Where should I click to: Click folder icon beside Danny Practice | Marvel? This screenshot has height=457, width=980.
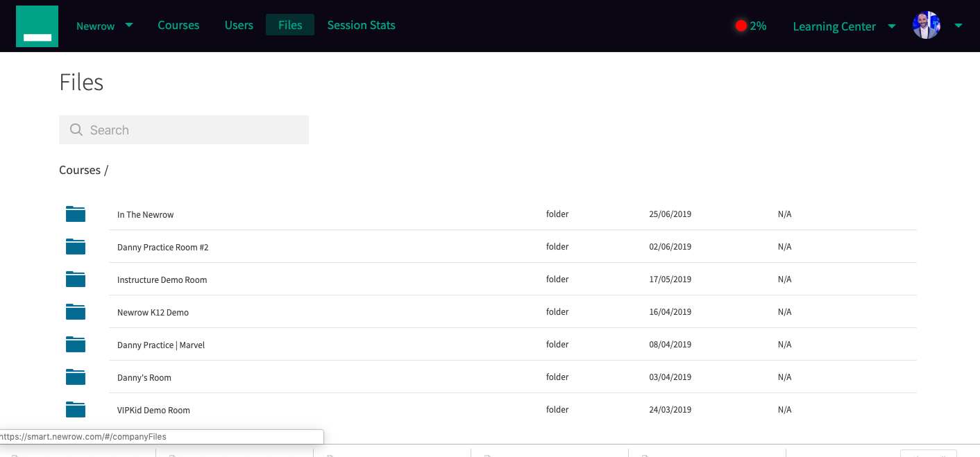(x=76, y=344)
